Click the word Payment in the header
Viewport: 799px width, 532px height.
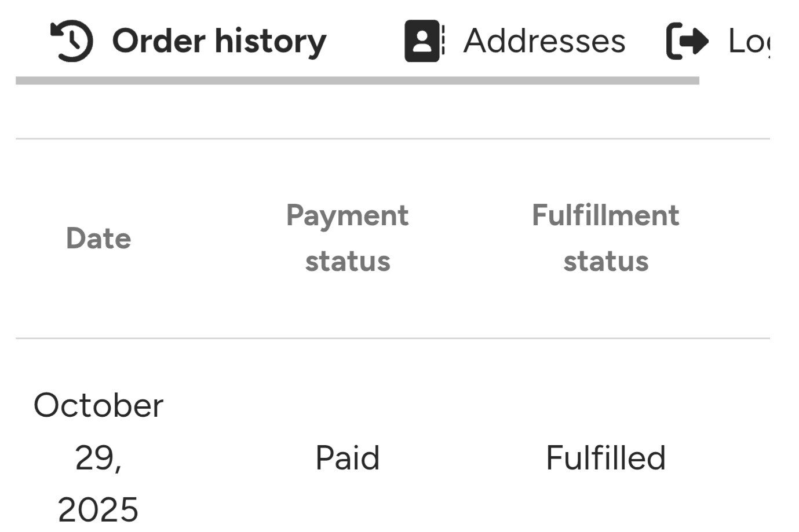[347, 215]
